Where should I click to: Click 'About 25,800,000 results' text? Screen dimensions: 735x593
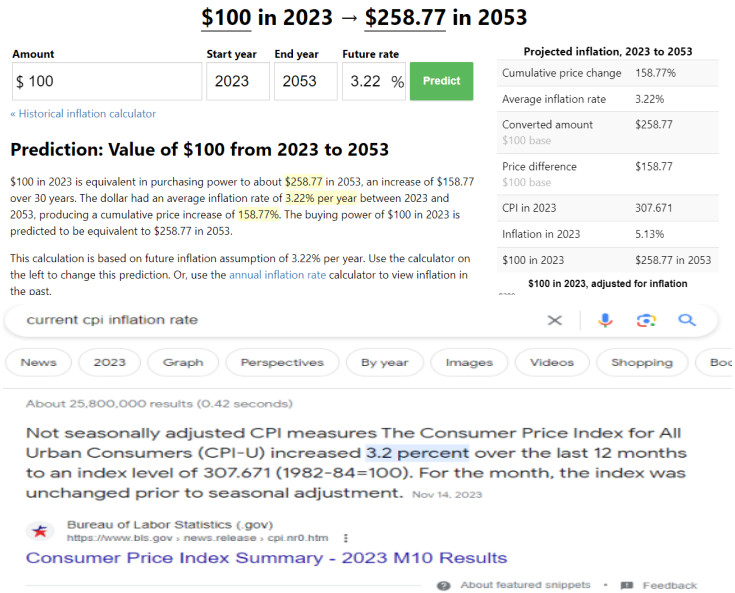[x=159, y=404]
